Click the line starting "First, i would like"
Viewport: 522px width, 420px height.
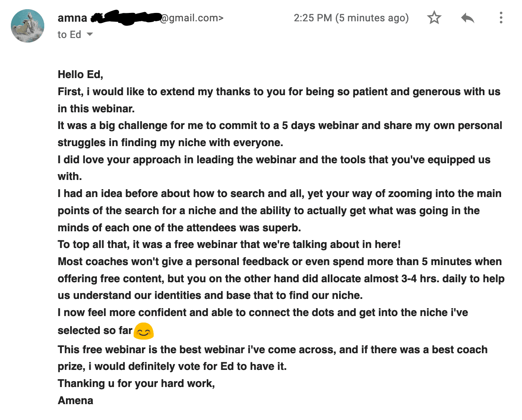point(279,92)
